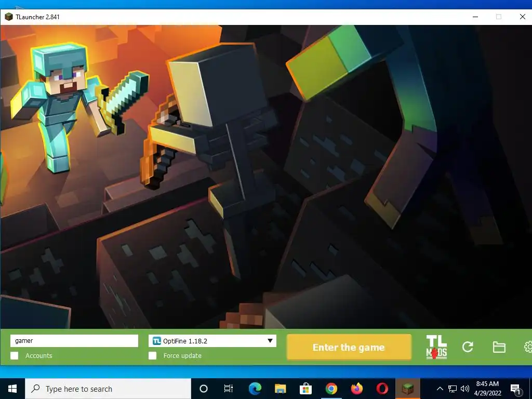The width and height of the screenshot is (532, 399).
Task: Open the network status tray icon
Action: [x=453, y=389]
